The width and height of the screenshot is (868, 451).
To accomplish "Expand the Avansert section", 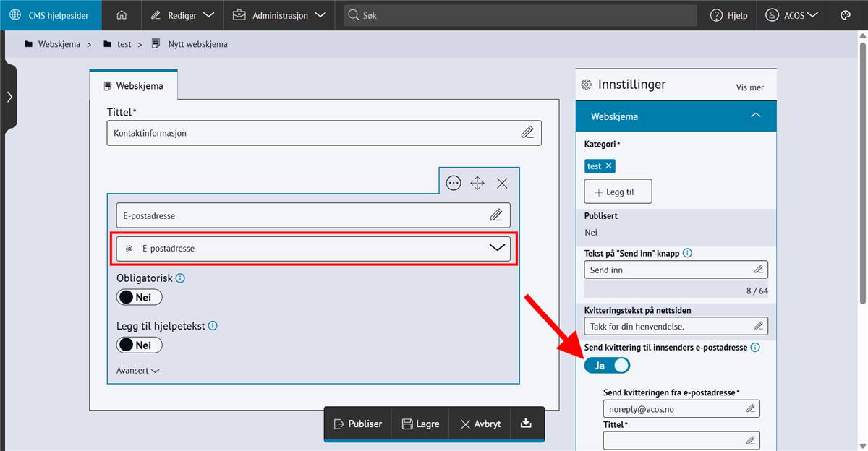I will coord(137,370).
